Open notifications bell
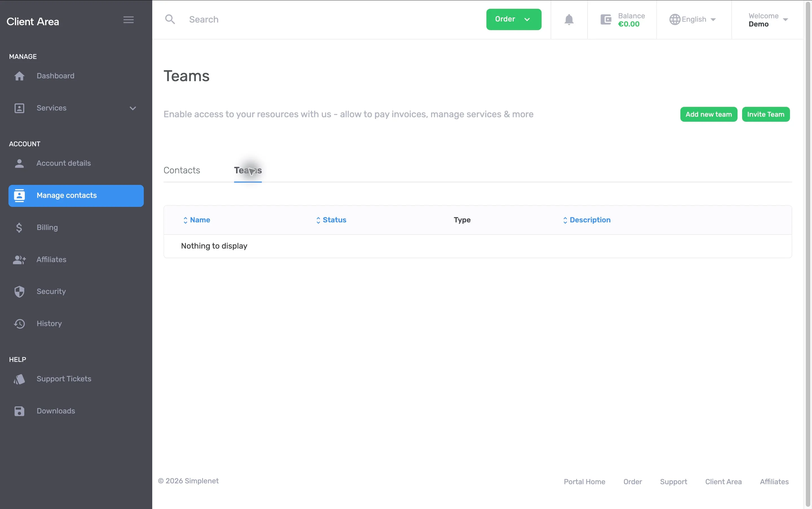The width and height of the screenshot is (812, 509). coord(569,19)
